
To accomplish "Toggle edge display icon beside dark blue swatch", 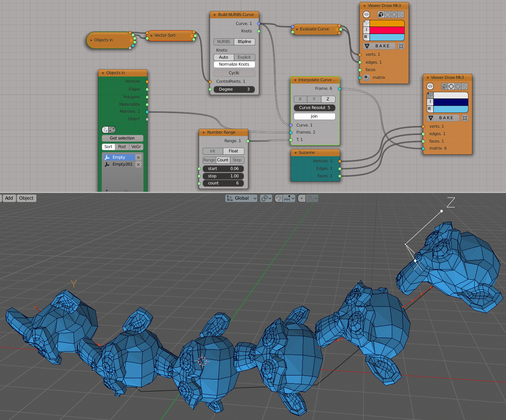I will click(430, 102).
